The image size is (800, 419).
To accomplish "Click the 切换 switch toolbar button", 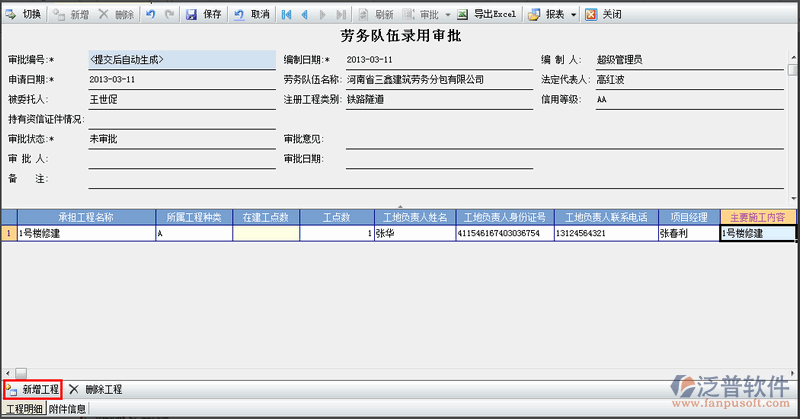I will pyautogui.click(x=24, y=15).
